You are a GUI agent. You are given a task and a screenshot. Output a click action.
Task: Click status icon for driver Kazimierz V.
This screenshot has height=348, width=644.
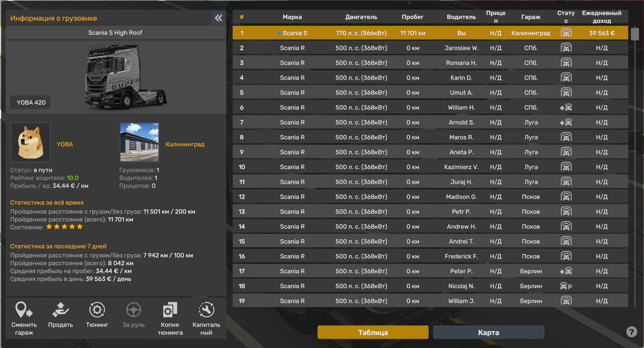coord(566,167)
